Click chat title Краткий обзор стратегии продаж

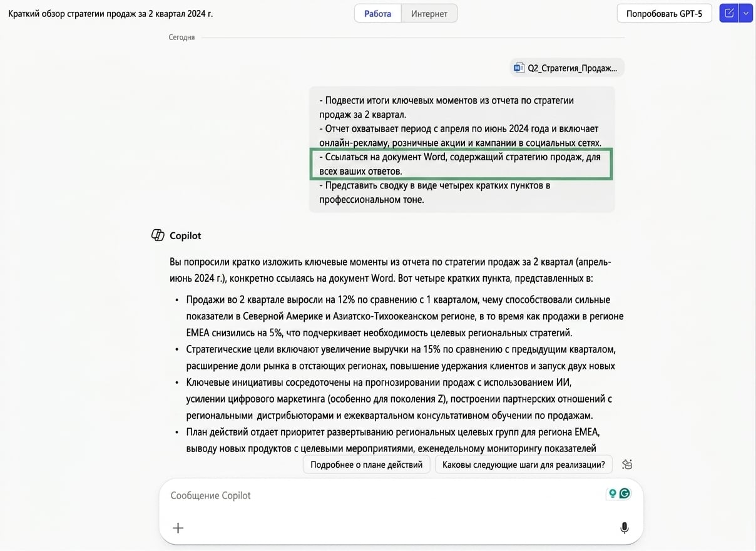(110, 13)
